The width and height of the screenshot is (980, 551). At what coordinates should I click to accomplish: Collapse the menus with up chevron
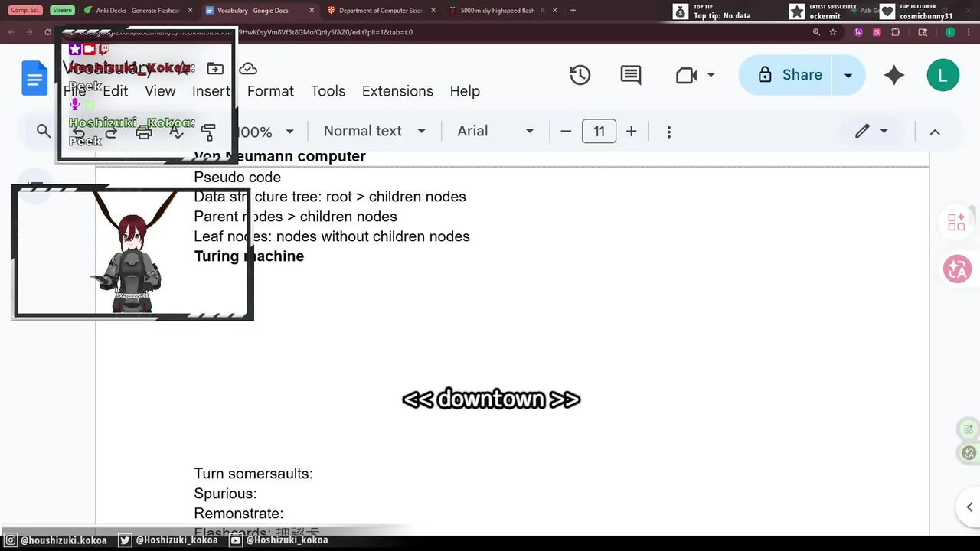[x=935, y=132]
